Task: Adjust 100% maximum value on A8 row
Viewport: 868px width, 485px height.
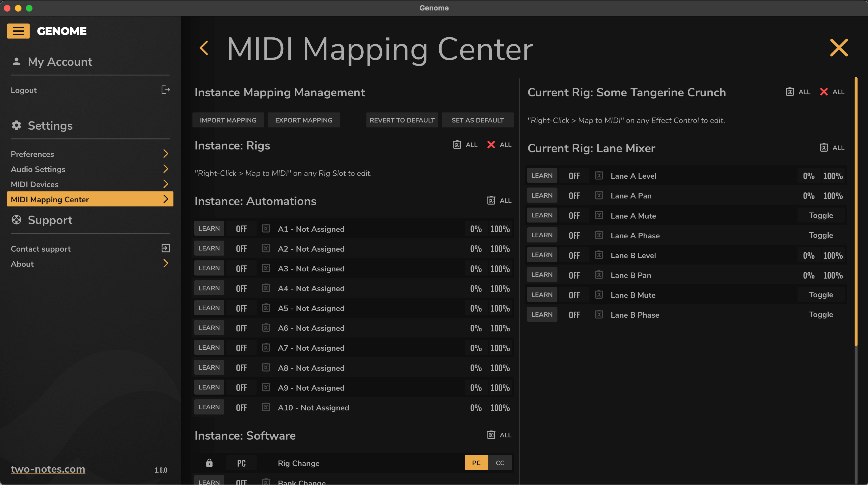Action: coord(500,368)
